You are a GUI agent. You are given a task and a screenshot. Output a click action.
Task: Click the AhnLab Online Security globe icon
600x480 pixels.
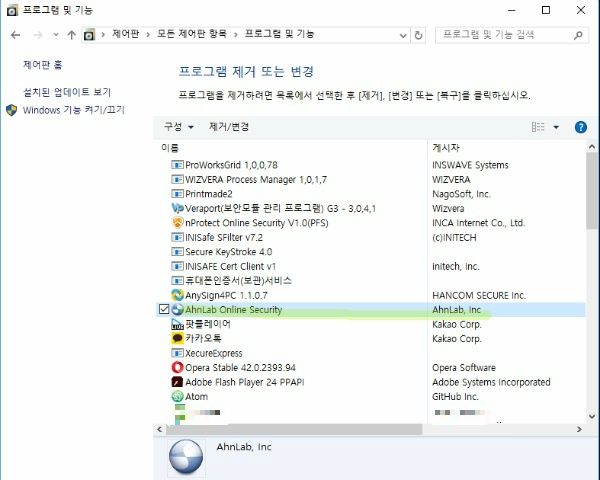[177, 310]
